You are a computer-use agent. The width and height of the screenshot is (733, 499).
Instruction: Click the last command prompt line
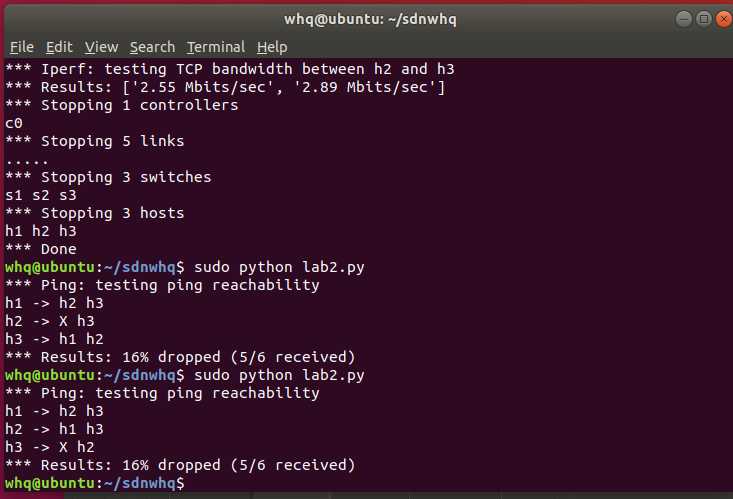95,483
